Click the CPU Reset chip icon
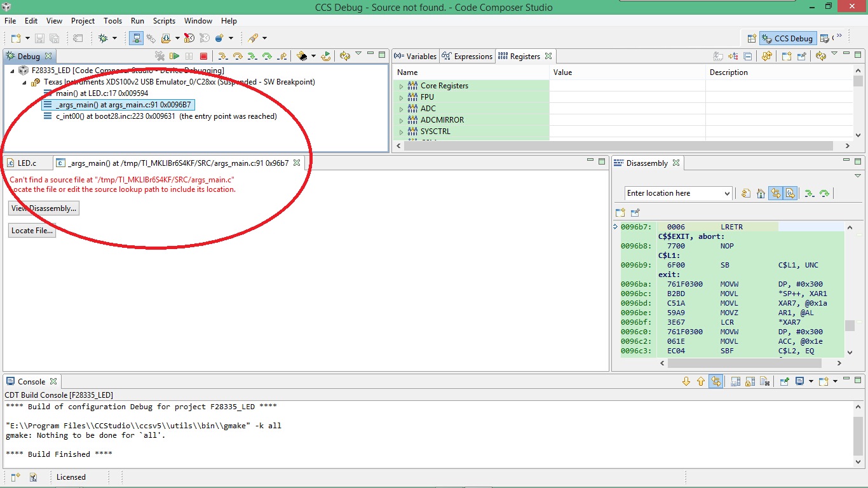 (x=302, y=56)
